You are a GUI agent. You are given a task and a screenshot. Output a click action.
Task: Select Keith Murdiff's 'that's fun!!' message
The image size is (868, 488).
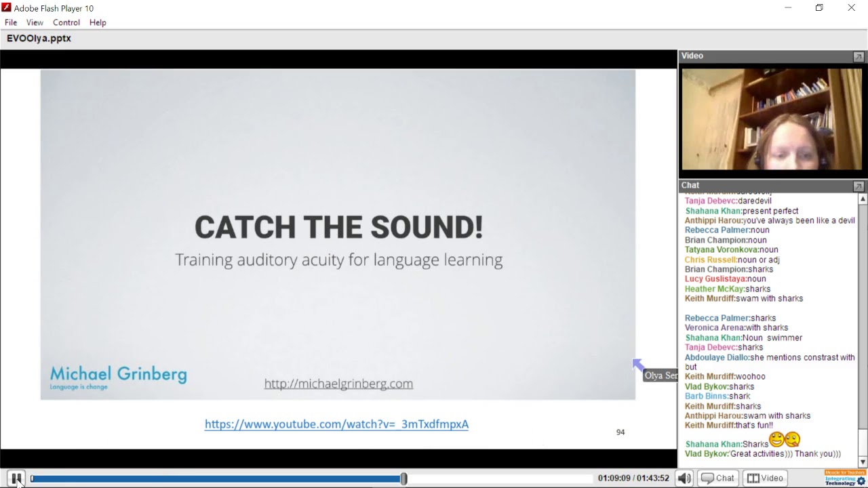(729, 426)
